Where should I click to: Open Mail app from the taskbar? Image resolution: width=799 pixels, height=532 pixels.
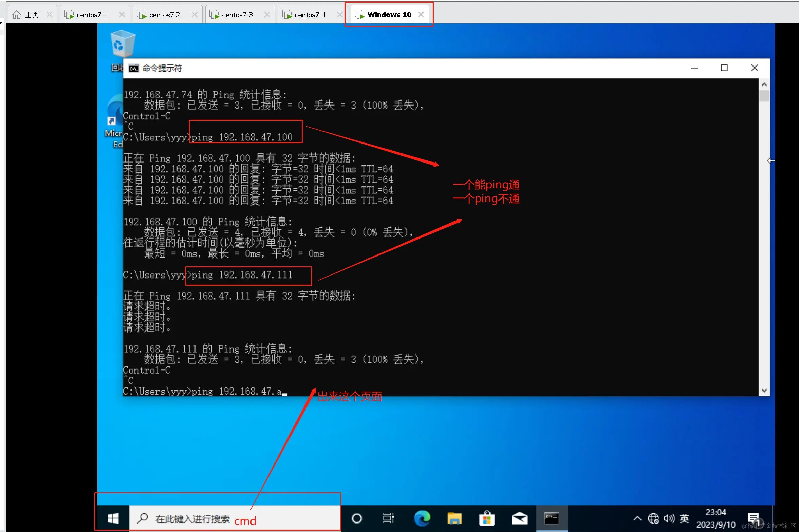click(519, 518)
